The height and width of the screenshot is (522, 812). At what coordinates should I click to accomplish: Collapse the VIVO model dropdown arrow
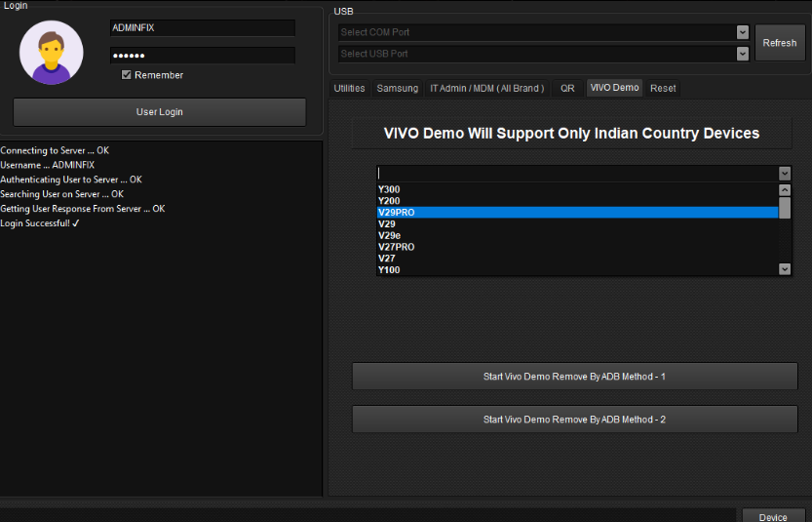[x=785, y=173]
